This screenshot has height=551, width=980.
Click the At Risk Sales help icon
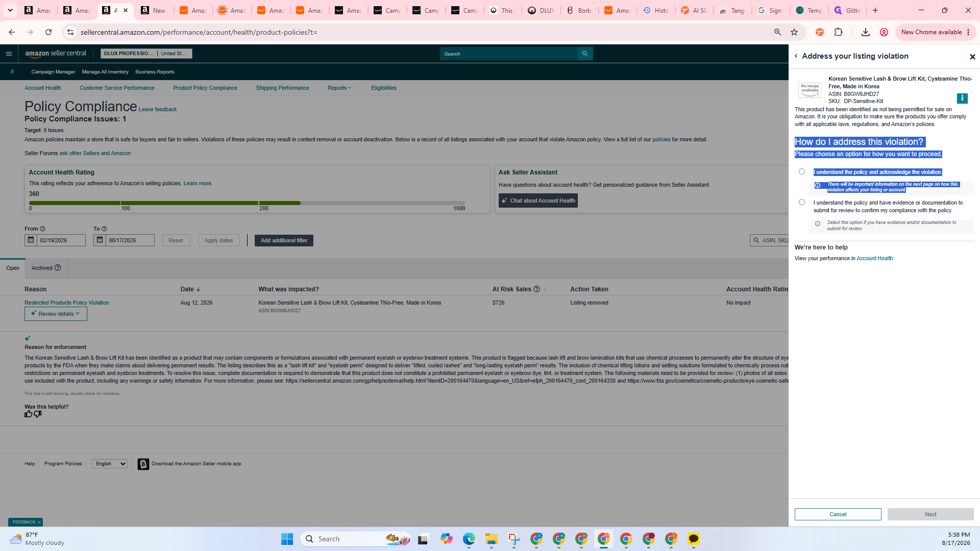click(536, 289)
